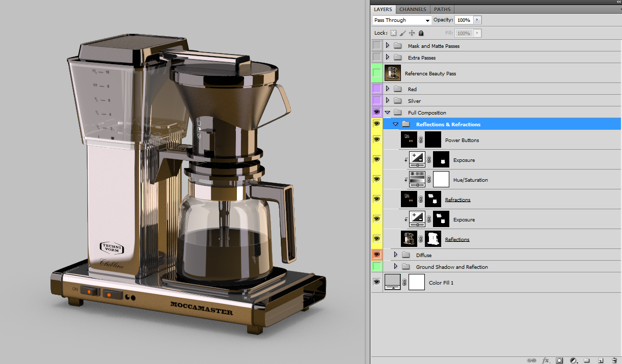Click the mask link chain on the Color Fill 1 layer

(404, 282)
